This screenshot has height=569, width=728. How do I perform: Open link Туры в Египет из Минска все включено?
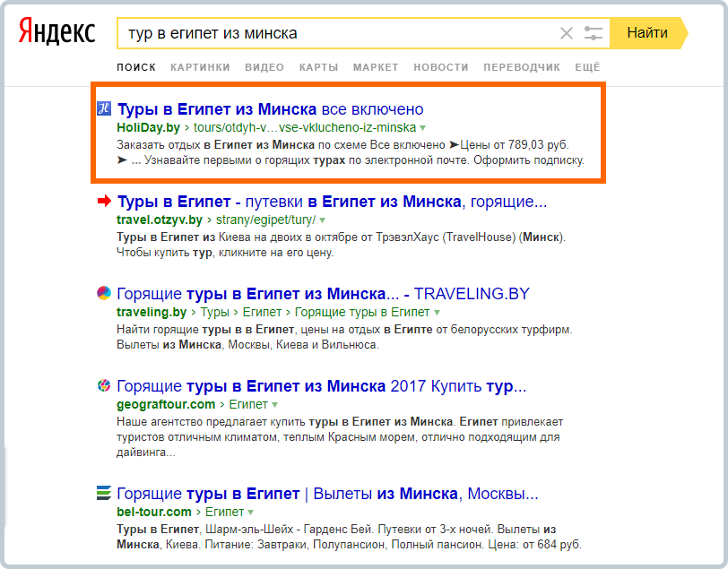click(270, 109)
